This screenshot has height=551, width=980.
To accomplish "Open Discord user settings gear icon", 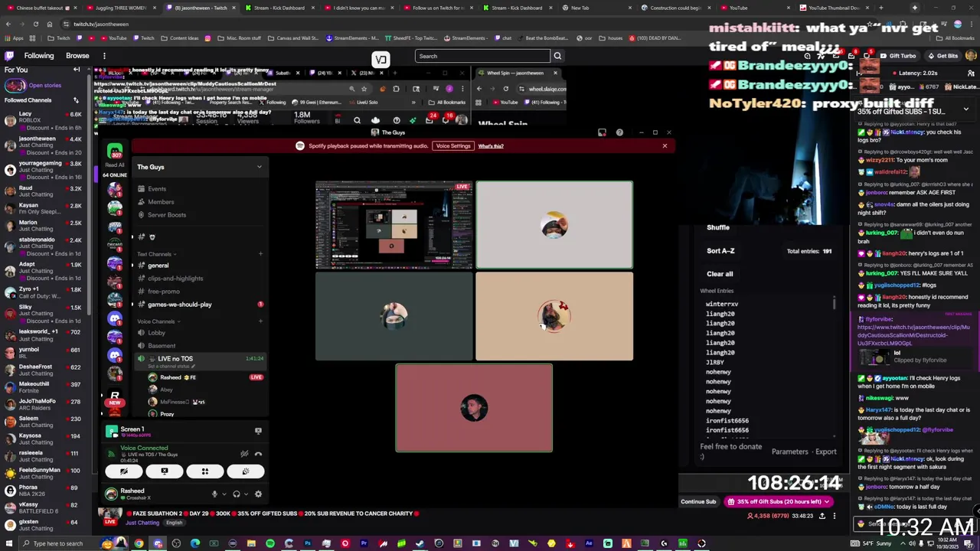I will (258, 494).
